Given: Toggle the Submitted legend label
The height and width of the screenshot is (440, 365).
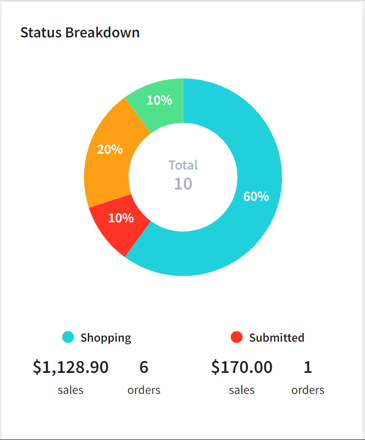Looking at the screenshot, I should coord(277,338).
